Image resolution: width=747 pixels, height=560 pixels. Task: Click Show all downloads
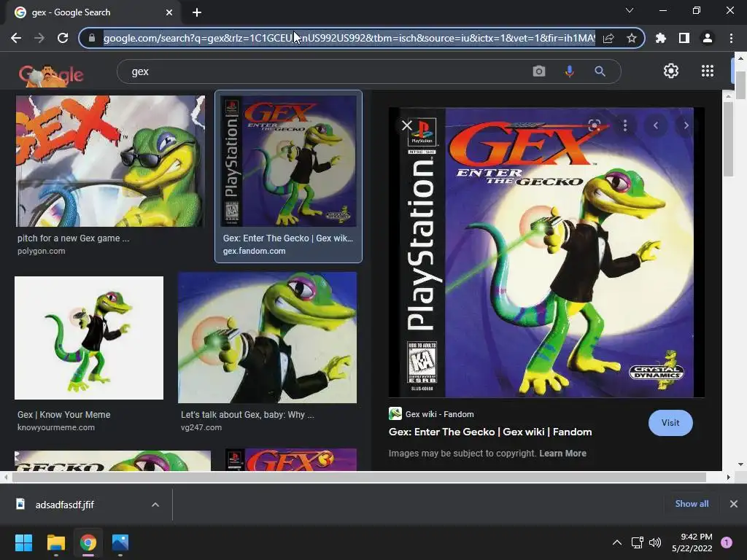click(x=692, y=504)
